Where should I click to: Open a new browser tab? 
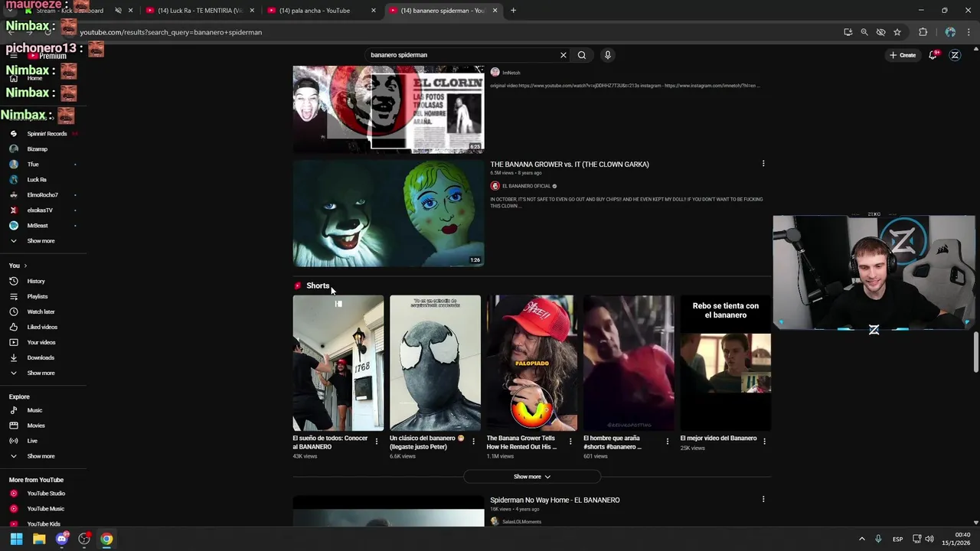(x=513, y=11)
